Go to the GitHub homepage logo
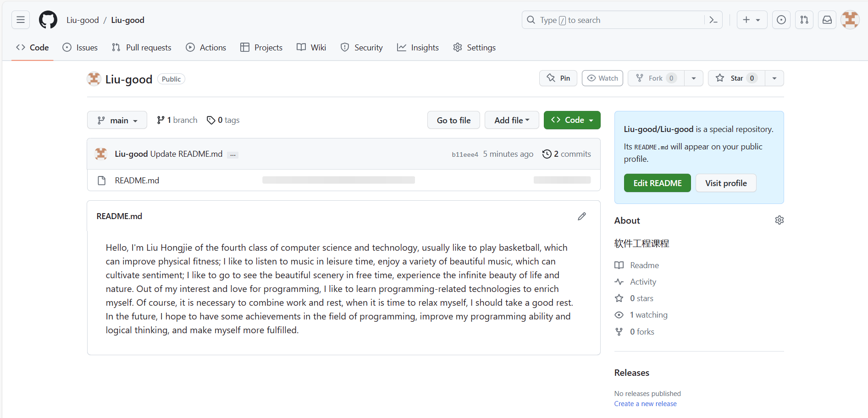The width and height of the screenshot is (868, 418). pyautogui.click(x=48, y=20)
